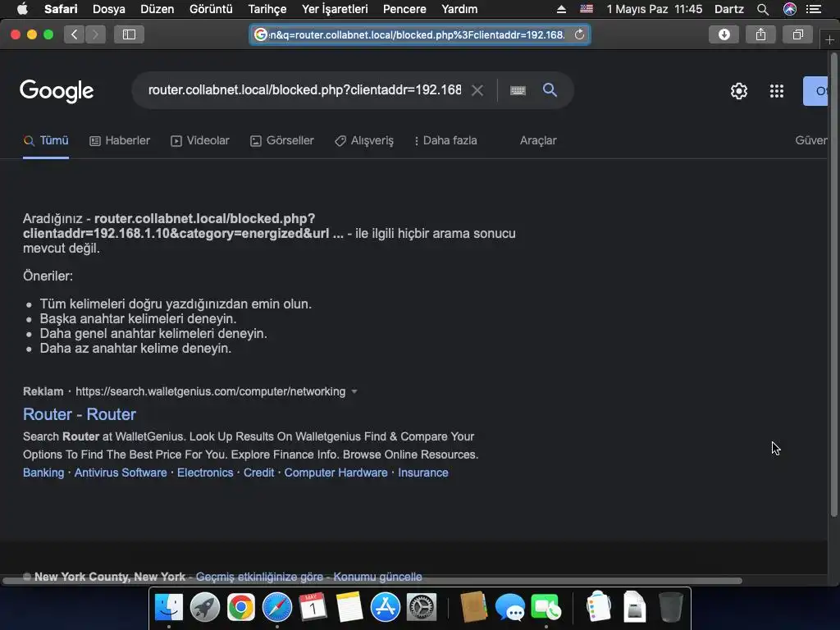This screenshot has width=840, height=630.
Task: Open Siri from the menu bar
Action: 790,9
